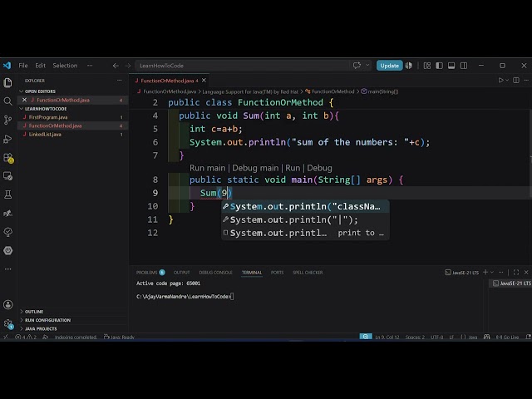The image size is (532, 399).
Task: Open the Testing beaker view
Action: tap(7, 195)
